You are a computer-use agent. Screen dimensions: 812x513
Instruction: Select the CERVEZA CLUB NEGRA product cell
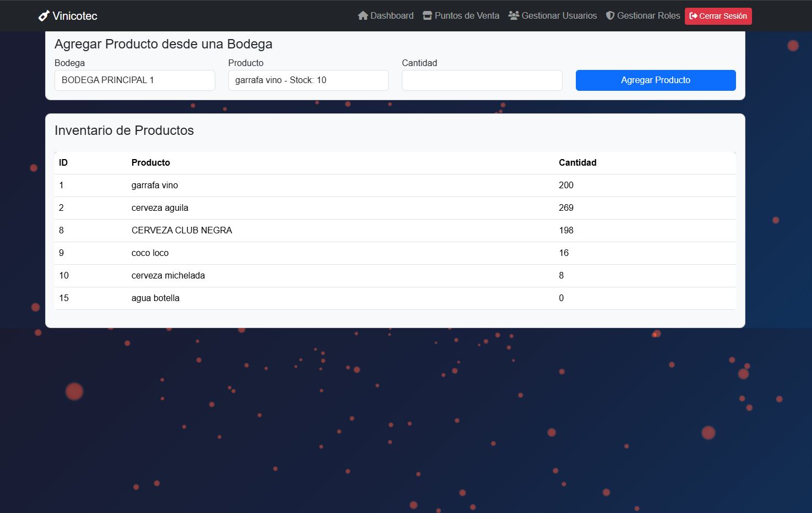click(x=182, y=230)
